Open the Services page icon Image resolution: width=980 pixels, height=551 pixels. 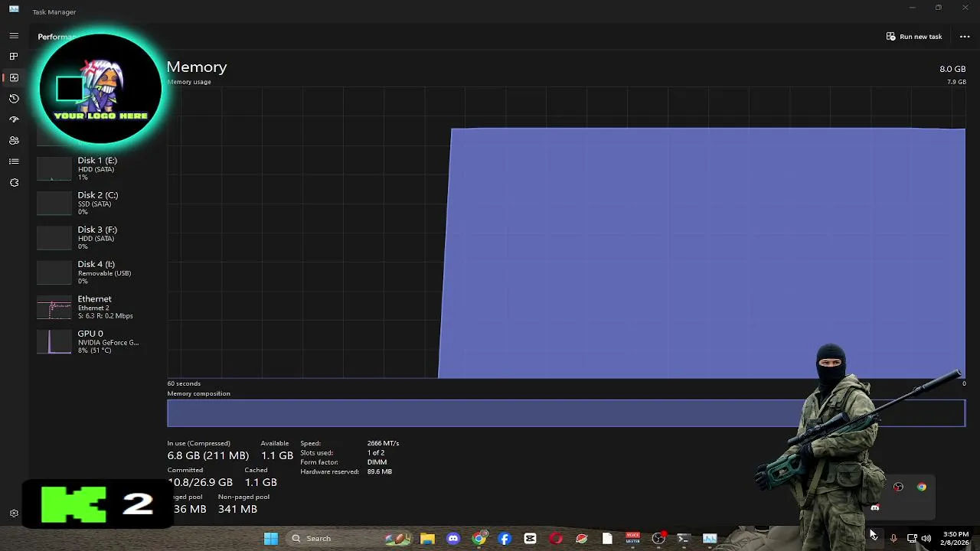[x=14, y=183]
